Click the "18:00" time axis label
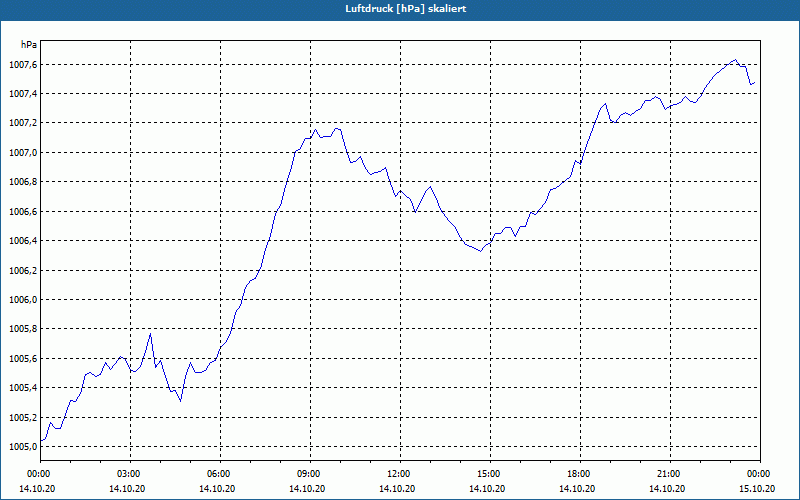This screenshot has width=800, height=500. coord(580,474)
